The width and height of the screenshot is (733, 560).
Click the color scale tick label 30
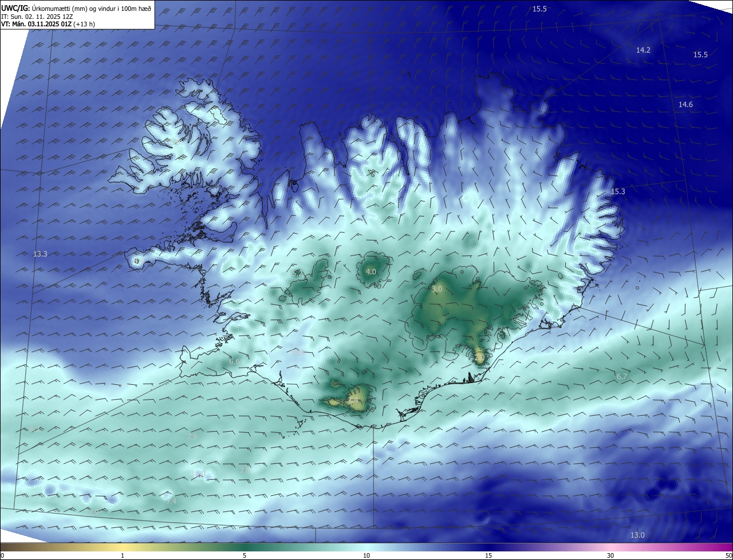(610, 555)
